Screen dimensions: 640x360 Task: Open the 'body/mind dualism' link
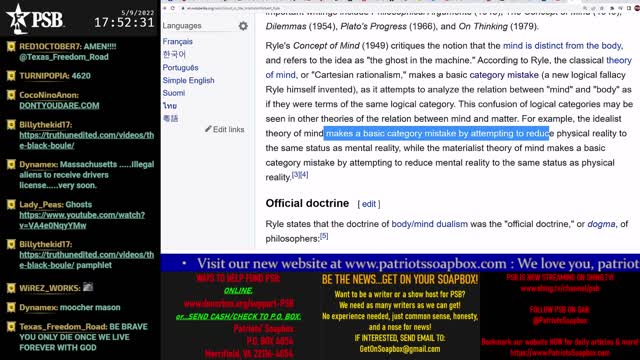429,224
